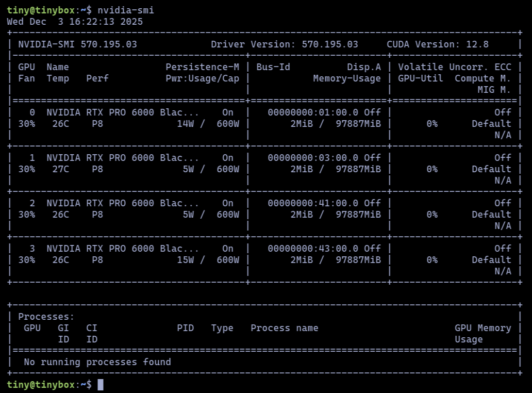The image size is (532, 393).
Task: Click the Processes section heading
Action: 46,317
